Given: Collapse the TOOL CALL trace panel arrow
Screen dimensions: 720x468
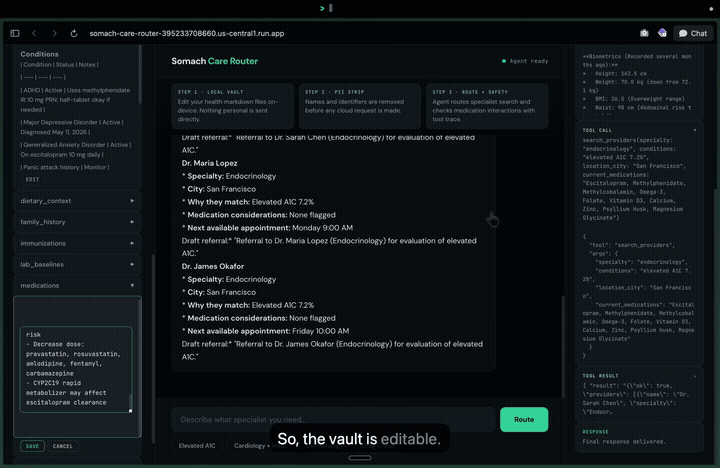Looking at the screenshot, I should [x=694, y=130].
